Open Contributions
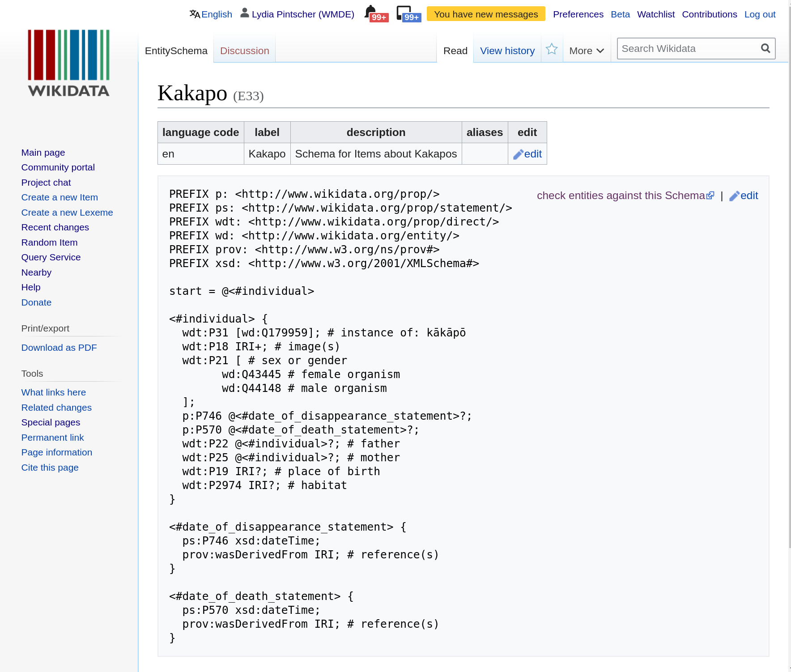The height and width of the screenshot is (672, 791). 710,14
